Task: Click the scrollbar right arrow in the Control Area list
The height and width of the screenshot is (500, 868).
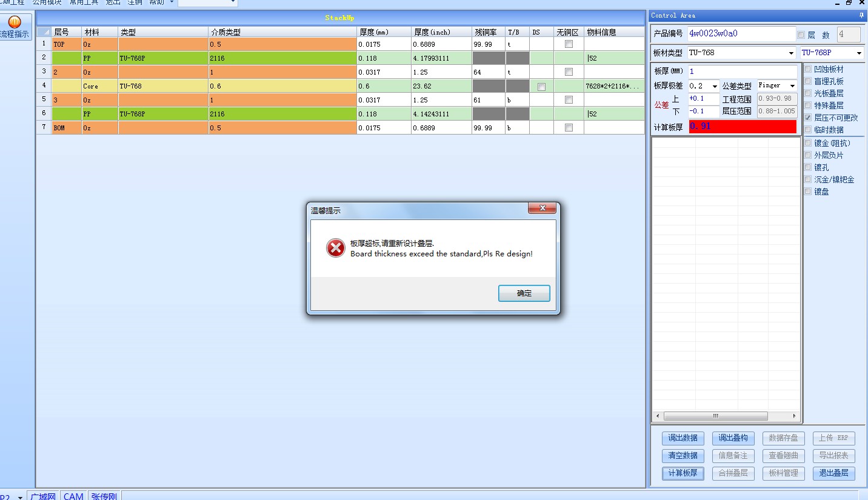Action: pos(794,416)
